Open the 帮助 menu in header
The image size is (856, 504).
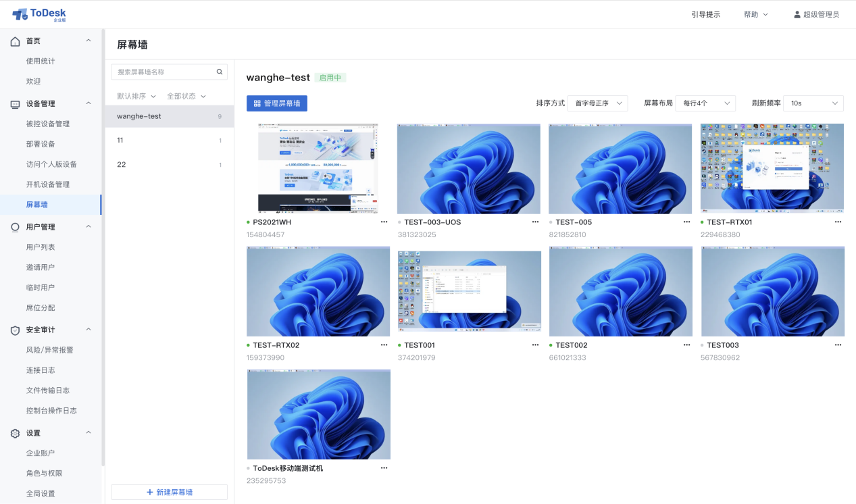(756, 14)
